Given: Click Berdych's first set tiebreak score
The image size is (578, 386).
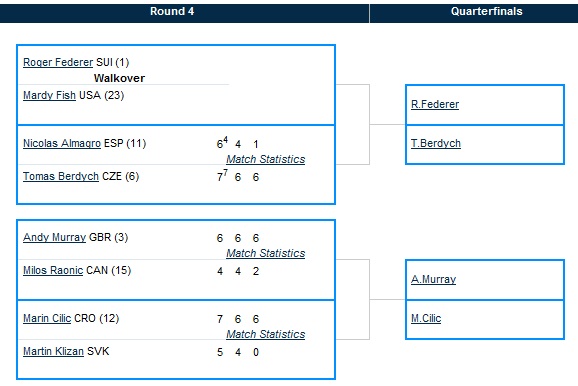Looking at the screenshot, I should tap(225, 172).
